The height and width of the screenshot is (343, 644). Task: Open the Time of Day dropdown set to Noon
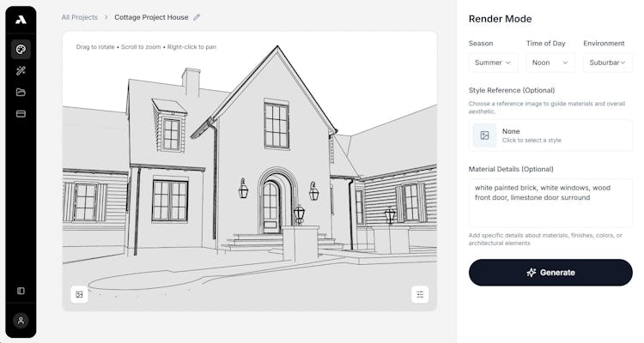pyautogui.click(x=550, y=63)
